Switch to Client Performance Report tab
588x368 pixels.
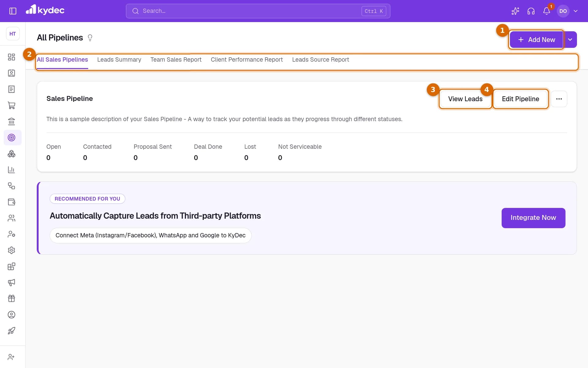[x=247, y=59]
